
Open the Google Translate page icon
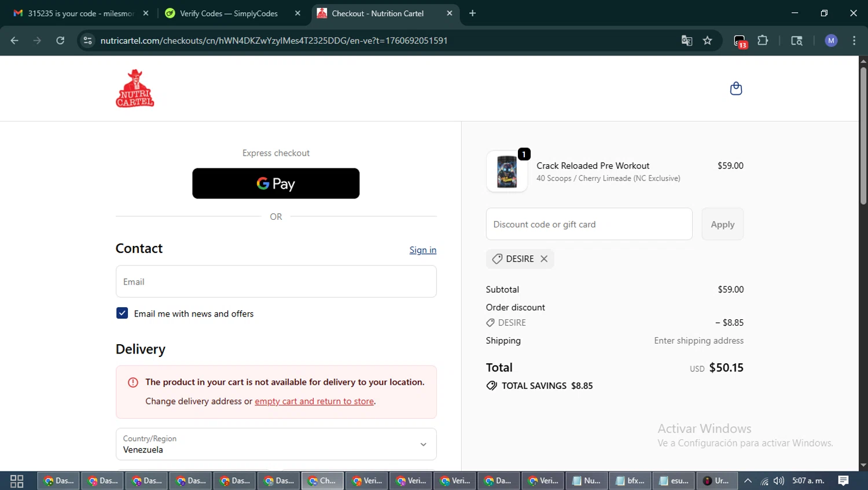(687, 40)
